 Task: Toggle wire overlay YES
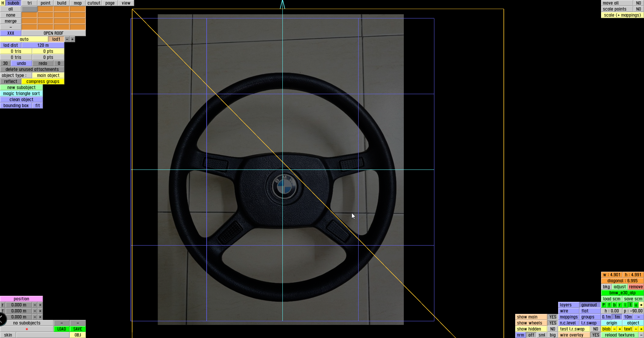[596, 335]
